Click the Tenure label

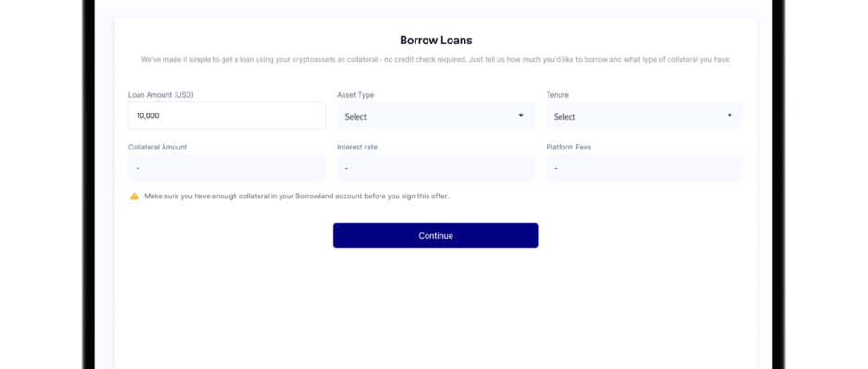pos(558,95)
